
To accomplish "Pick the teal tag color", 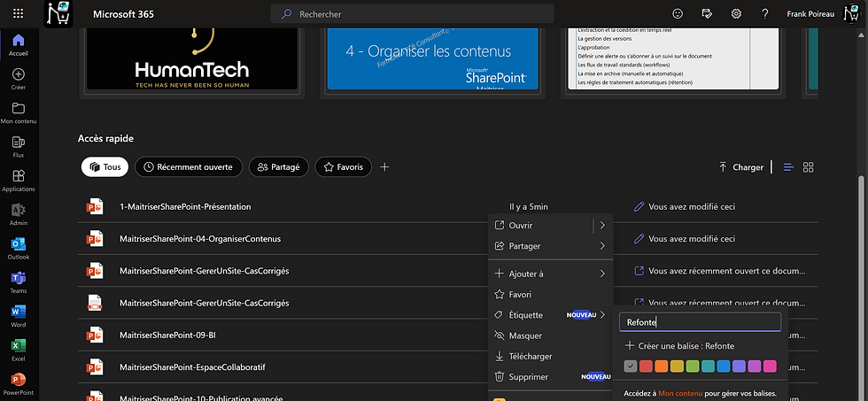I will pyautogui.click(x=708, y=366).
